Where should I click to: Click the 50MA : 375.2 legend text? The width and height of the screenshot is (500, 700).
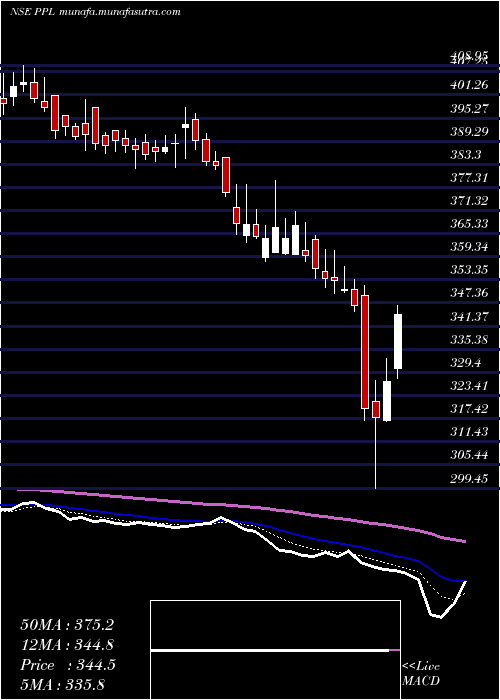coord(67,625)
